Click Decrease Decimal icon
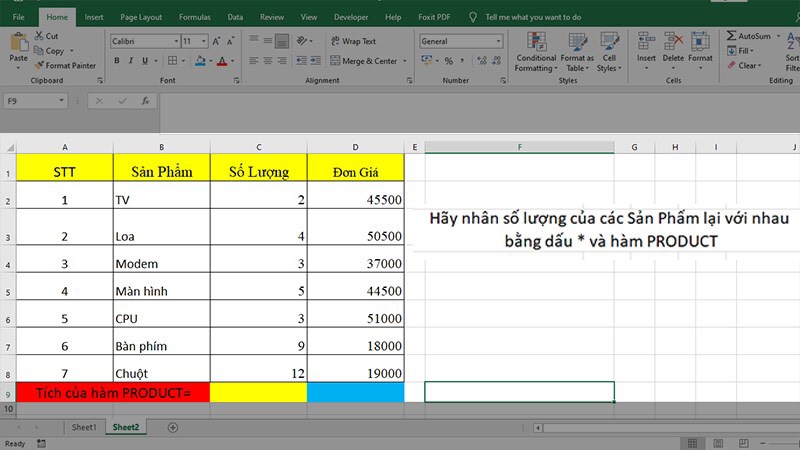Screen dimensions: 800x450 (496, 61)
